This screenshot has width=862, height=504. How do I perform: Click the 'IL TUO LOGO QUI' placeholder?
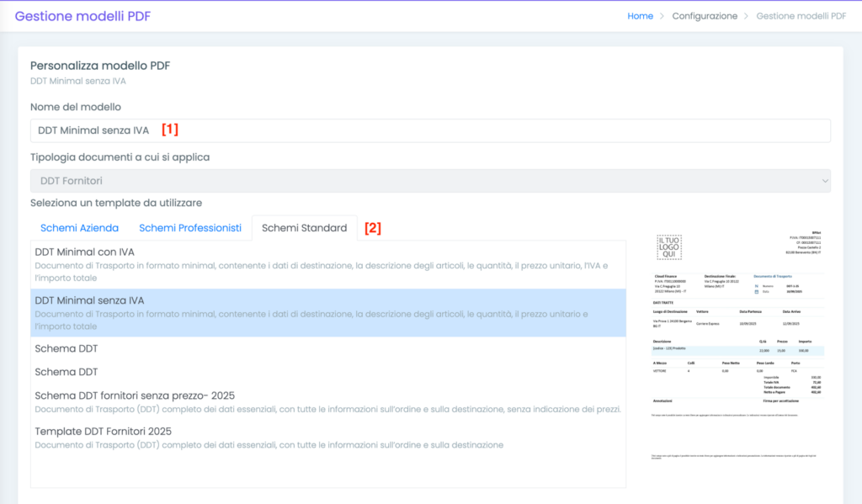pos(669,247)
